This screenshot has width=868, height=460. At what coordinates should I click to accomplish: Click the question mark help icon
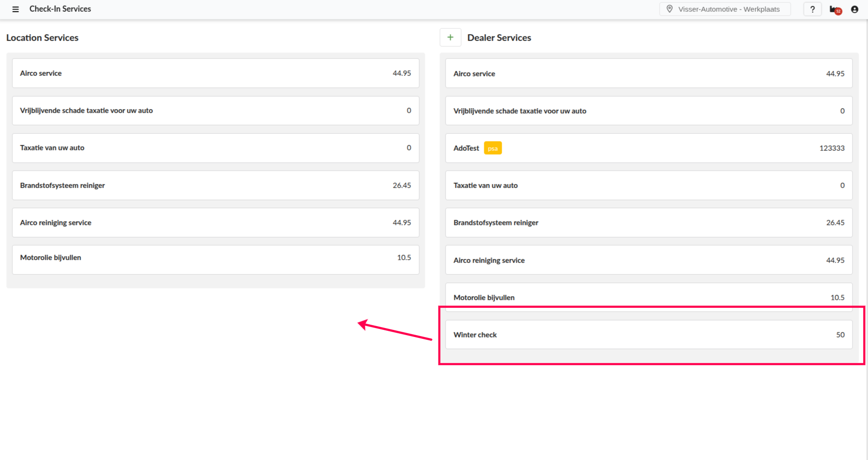click(812, 9)
